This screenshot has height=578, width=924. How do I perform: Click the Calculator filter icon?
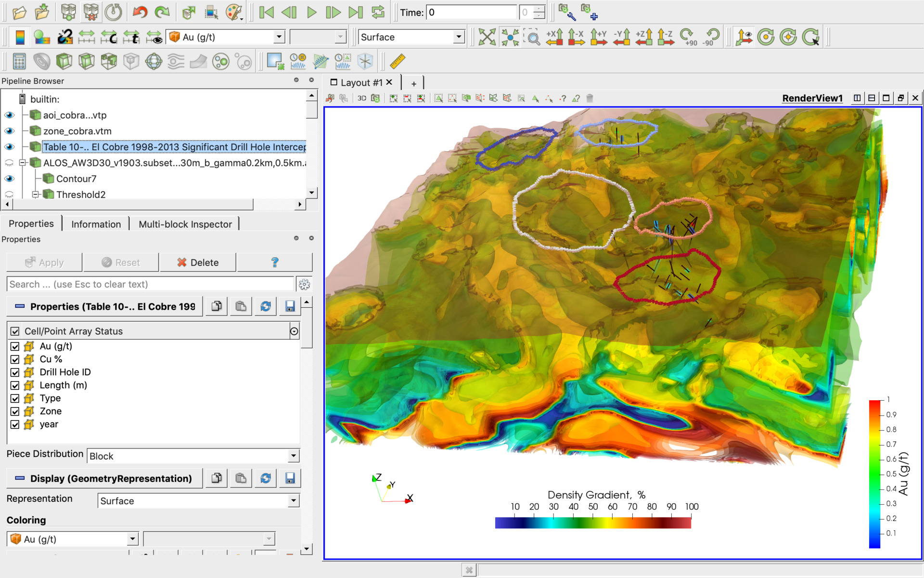pyautogui.click(x=19, y=61)
